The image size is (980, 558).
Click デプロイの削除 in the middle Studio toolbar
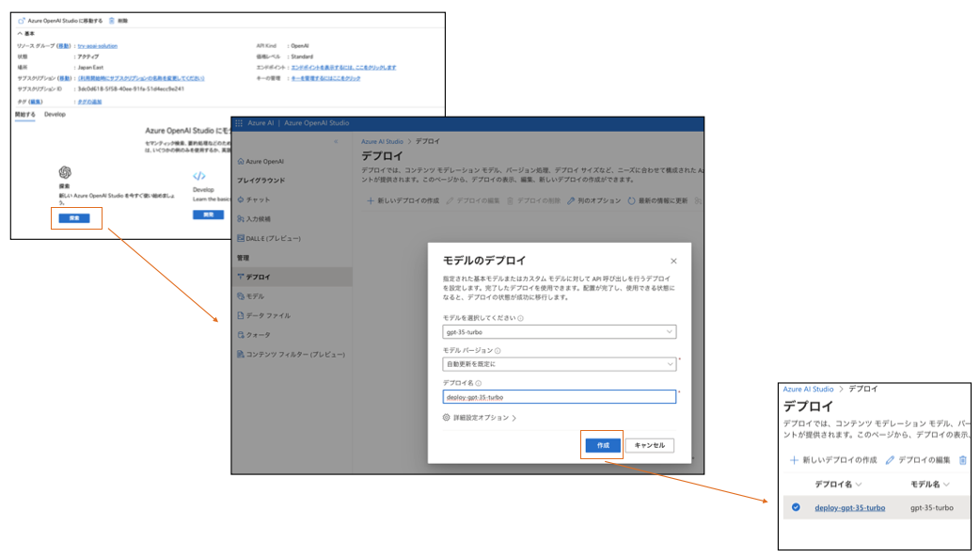pos(533,200)
